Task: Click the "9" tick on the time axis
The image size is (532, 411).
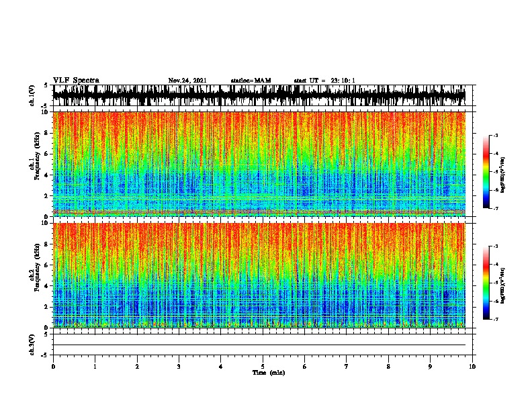Action: coord(430,367)
